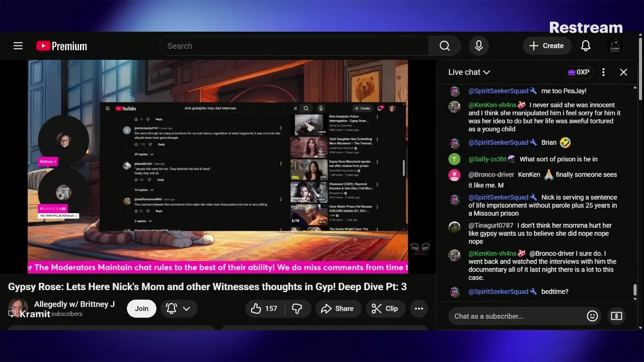Click the pink moderators ticker banner

[218, 267]
